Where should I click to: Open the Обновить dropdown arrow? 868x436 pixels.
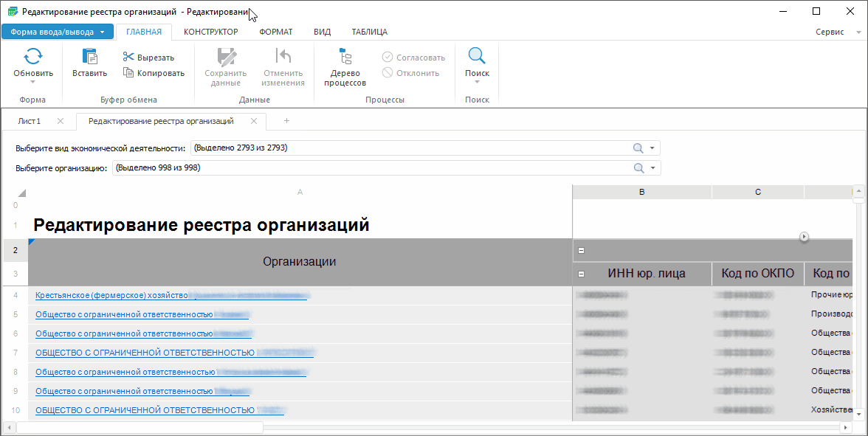[33, 82]
